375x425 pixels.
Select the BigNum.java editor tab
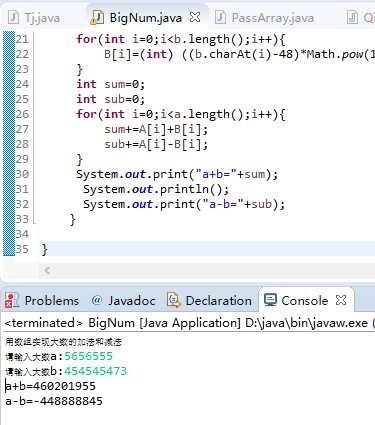click(146, 17)
